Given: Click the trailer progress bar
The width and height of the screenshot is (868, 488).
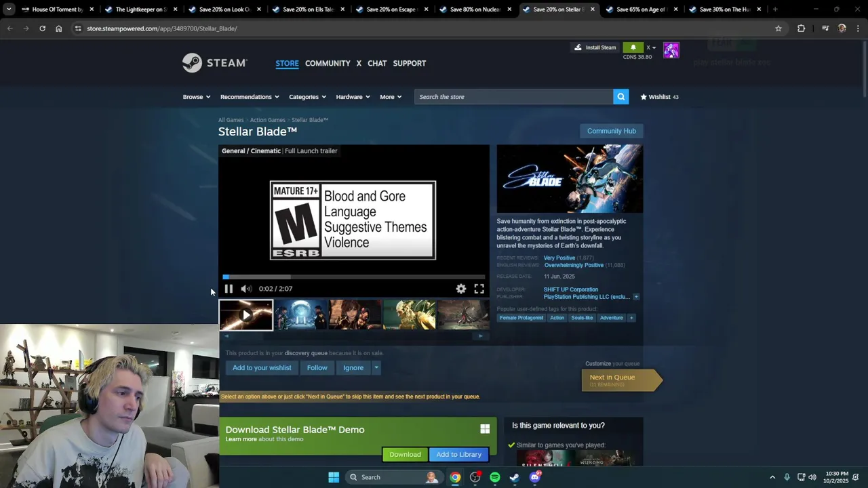Looking at the screenshot, I should tap(353, 277).
